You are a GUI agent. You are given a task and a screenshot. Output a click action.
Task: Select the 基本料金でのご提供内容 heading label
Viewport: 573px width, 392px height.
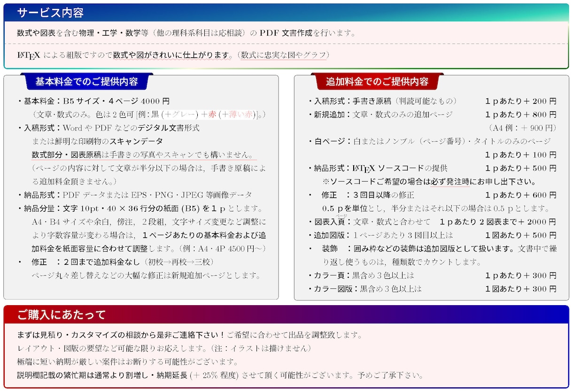click(x=87, y=81)
